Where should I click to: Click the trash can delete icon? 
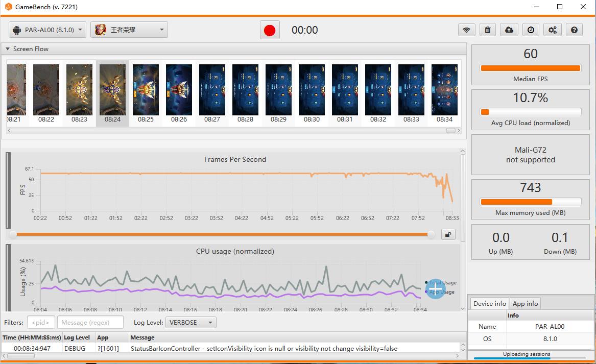(488, 30)
